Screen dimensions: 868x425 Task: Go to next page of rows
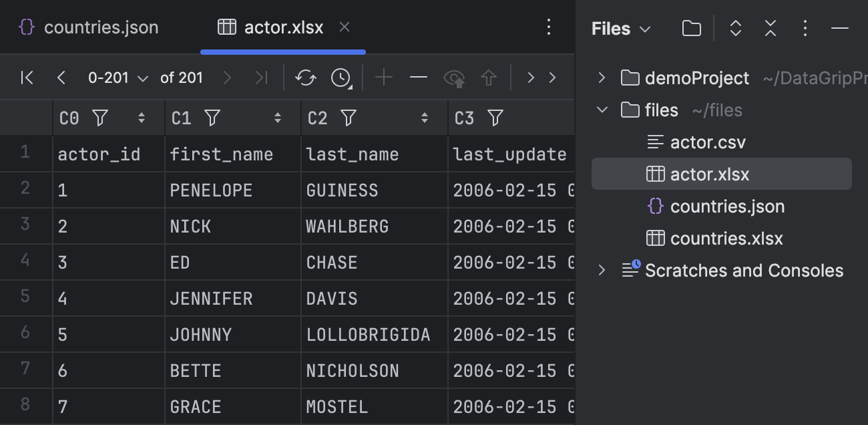click(x=227, y=78)
